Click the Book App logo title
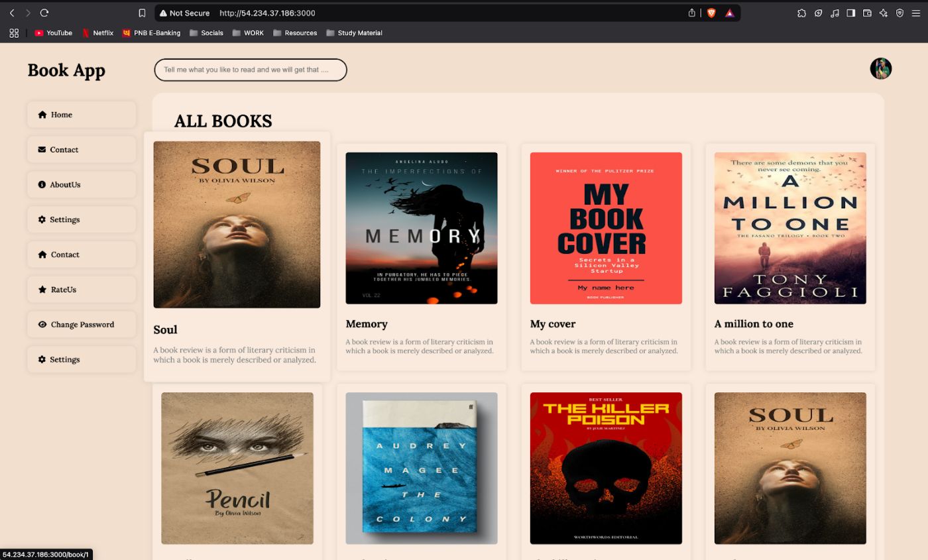928x560 pixels. [x=66, y=70]
